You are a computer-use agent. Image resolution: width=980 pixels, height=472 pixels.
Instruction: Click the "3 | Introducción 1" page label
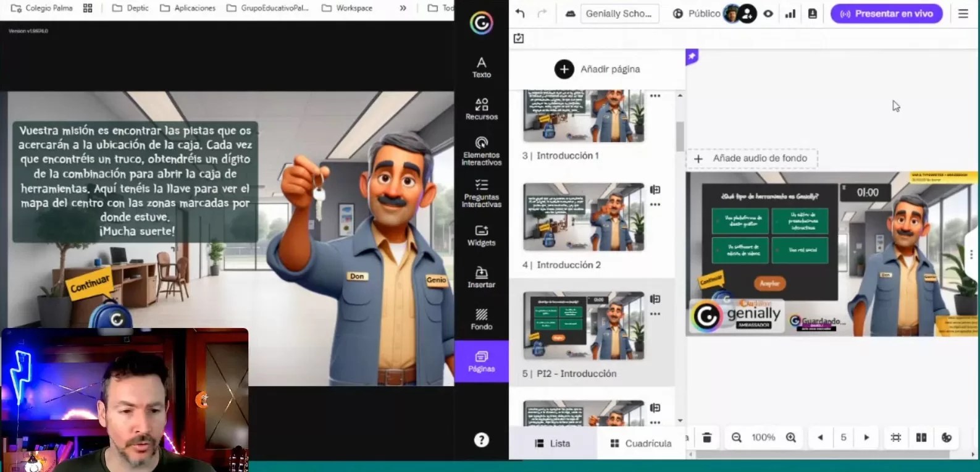pos(561,156)
